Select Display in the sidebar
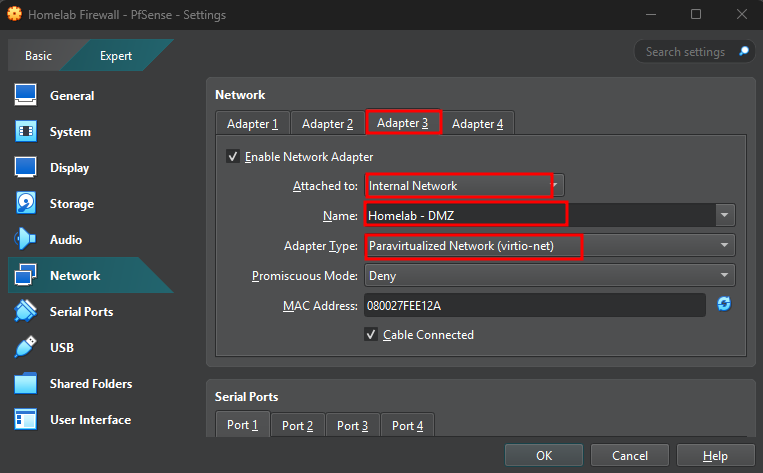The height and width of the screenshot is (473, 763). tap(70, 167)
